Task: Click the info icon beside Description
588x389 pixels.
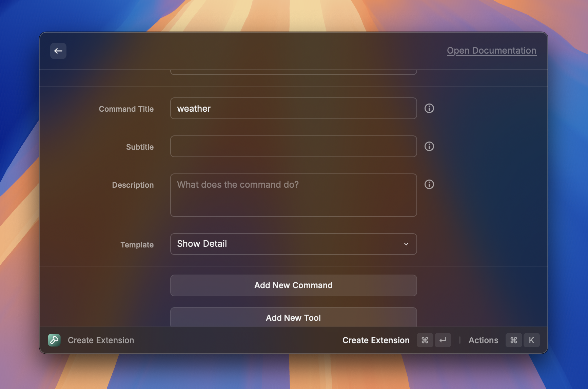Action: click(x=429, y=184)
